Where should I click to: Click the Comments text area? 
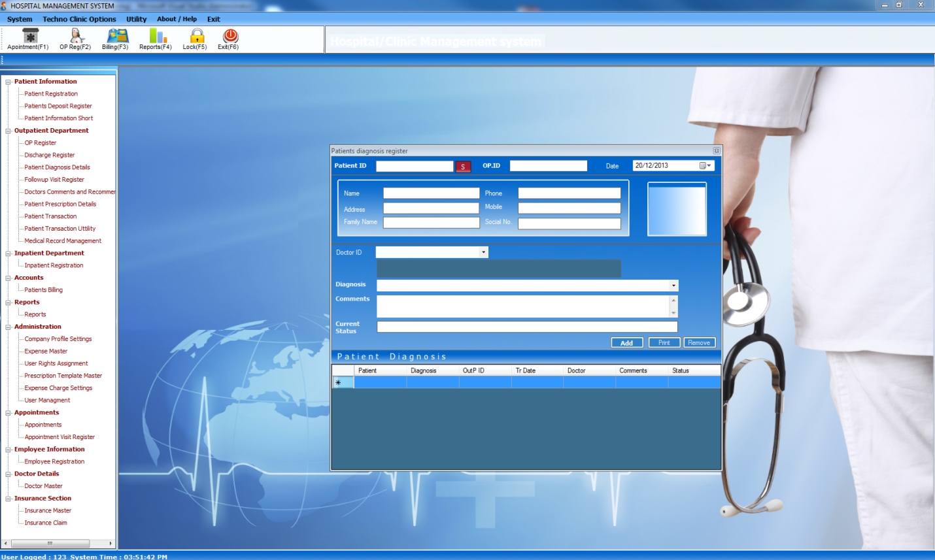523,306
